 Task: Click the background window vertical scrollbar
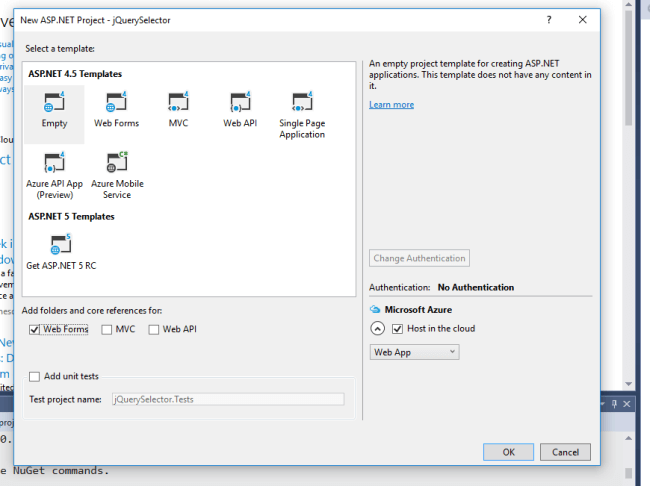pyautogui.click(x=628, y=68)
